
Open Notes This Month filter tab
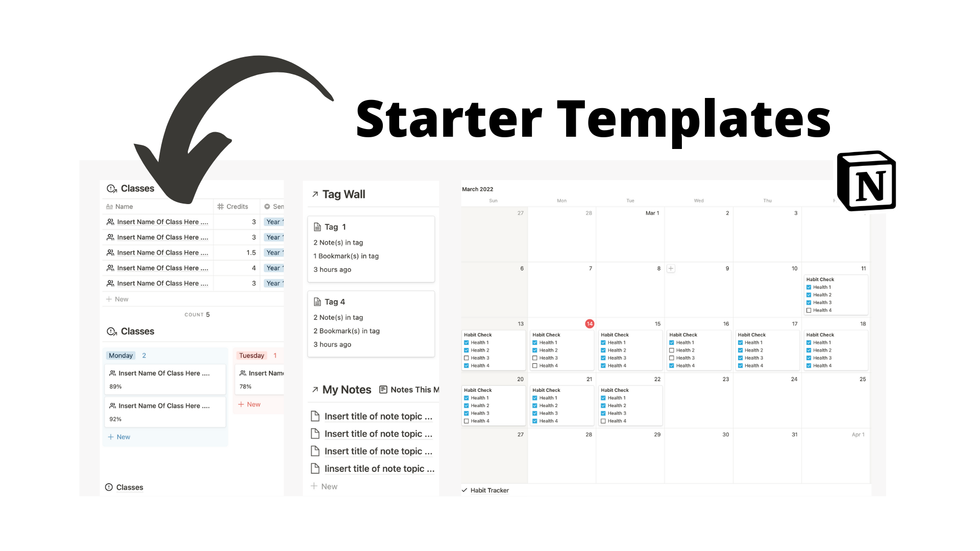click(414, 390)
